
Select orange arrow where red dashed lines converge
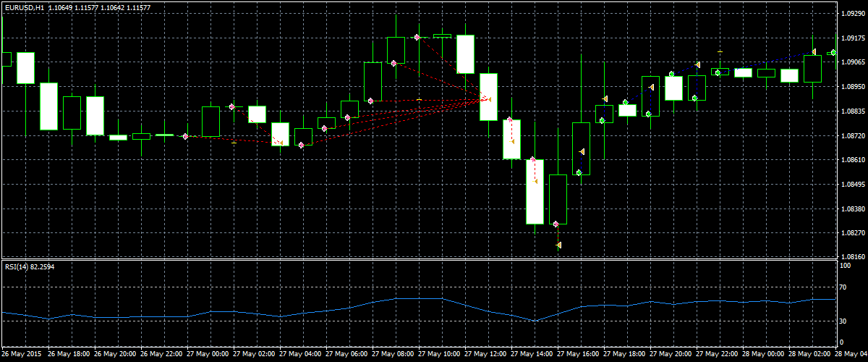490,99
